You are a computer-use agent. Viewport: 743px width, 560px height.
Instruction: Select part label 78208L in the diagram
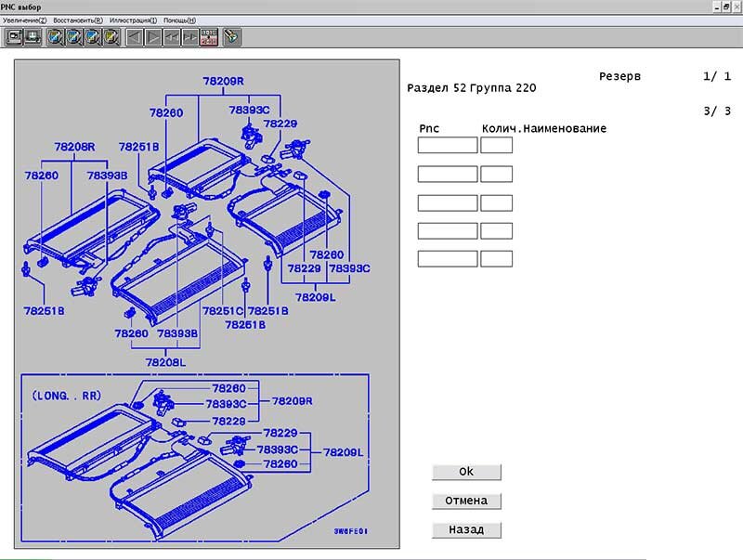coord(165,362)
